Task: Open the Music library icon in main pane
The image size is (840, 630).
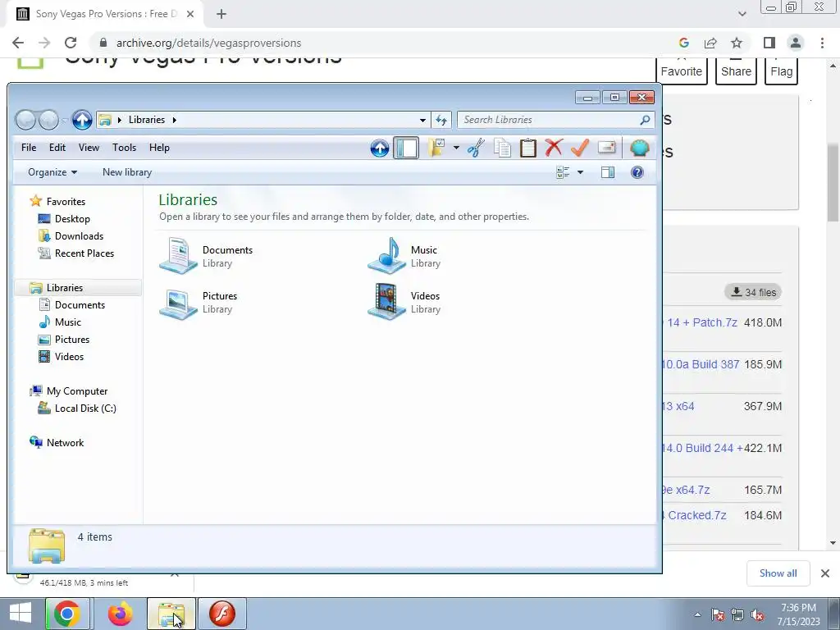Action: click(x=386, y=256)
